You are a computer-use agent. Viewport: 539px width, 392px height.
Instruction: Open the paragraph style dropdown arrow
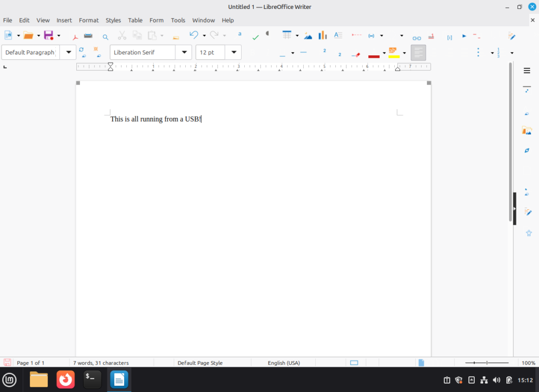click(68, 53)
